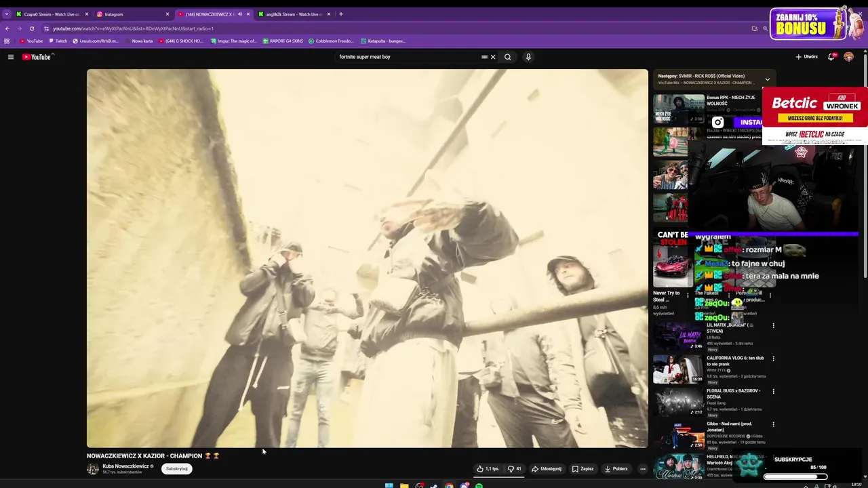Open YouTube notifications bell
The image size is (868, 488).
point(831,57)
